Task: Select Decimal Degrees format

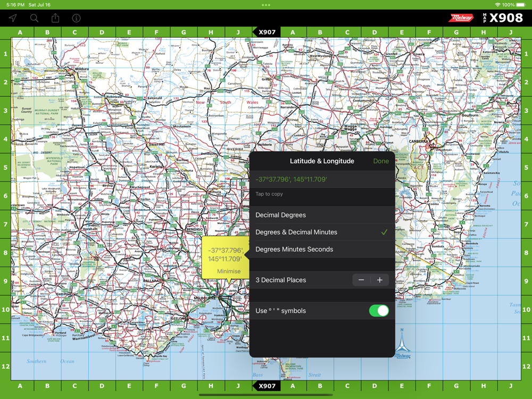Action: 322,215
